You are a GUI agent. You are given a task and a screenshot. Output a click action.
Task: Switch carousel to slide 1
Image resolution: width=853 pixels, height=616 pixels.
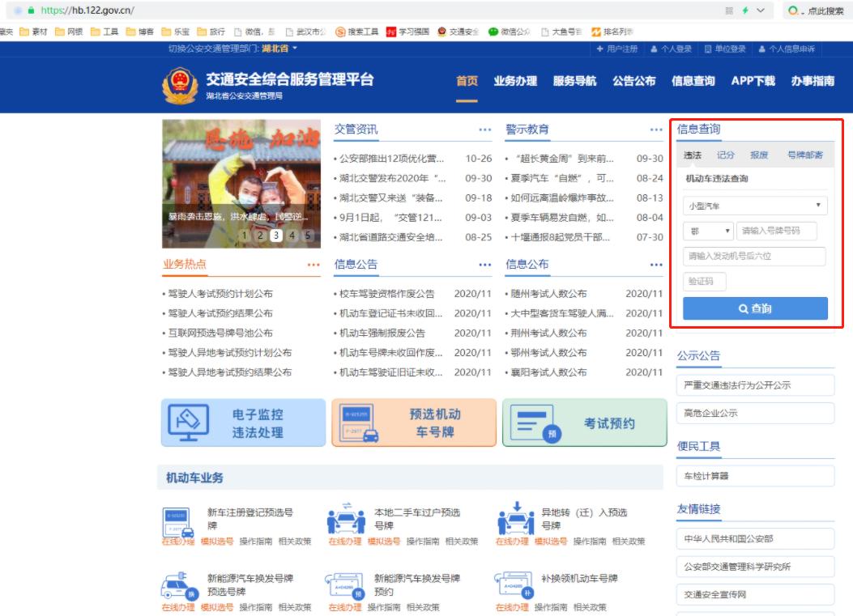coord(245,236)
